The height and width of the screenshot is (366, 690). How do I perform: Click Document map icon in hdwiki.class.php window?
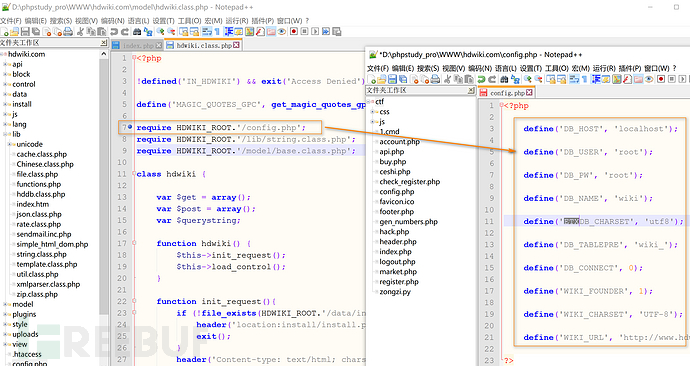pos(250,32)
